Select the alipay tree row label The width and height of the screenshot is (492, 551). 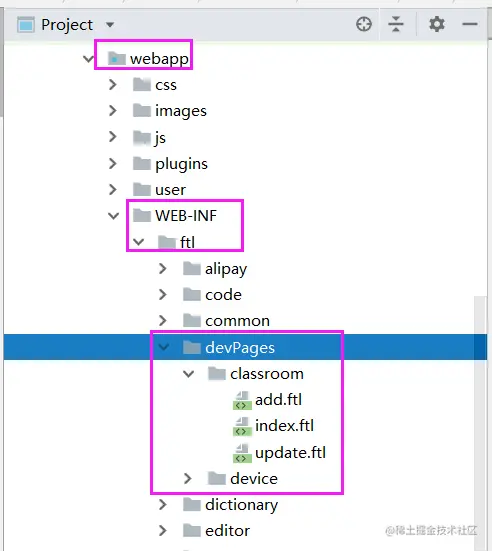tap(226, 269)
